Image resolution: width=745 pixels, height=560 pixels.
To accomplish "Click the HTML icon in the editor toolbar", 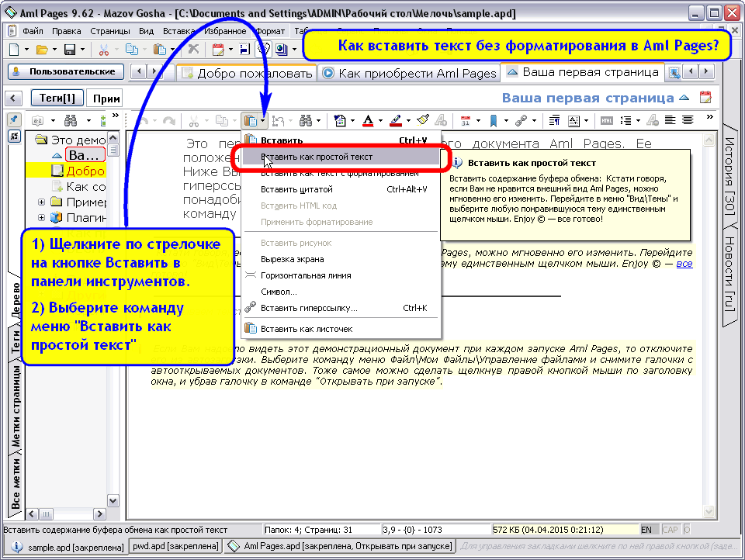I will [x=607, y=121].
